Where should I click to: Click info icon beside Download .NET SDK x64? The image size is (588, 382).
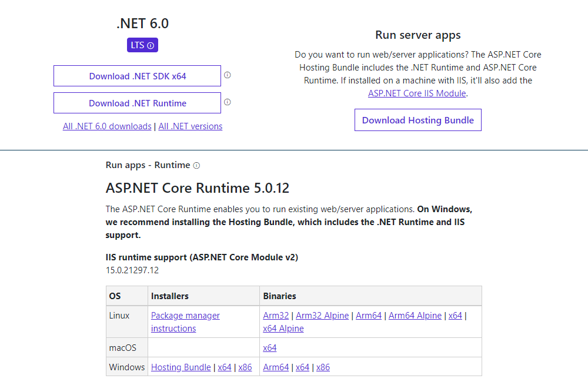pyautogui.click(x=228, y=75)
